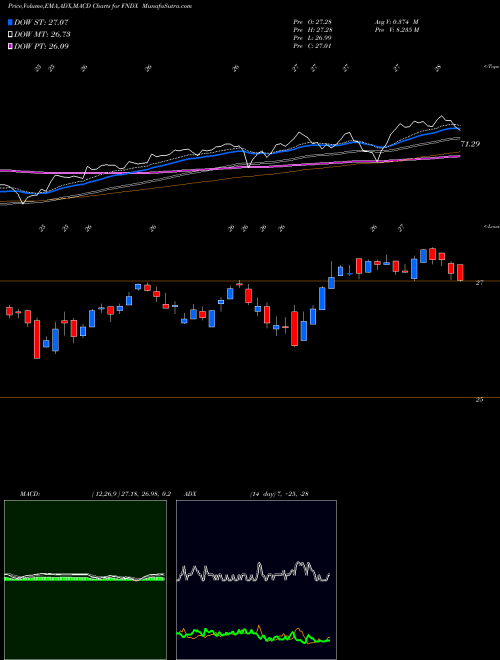Select the 'DOW MT: 26.73' label

pos(42,35)
